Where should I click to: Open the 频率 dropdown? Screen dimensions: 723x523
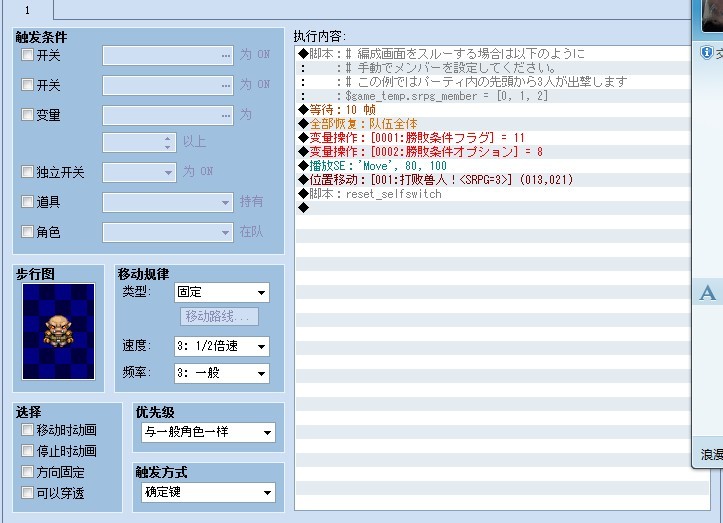pyautogui.click(x=222, y=373)
